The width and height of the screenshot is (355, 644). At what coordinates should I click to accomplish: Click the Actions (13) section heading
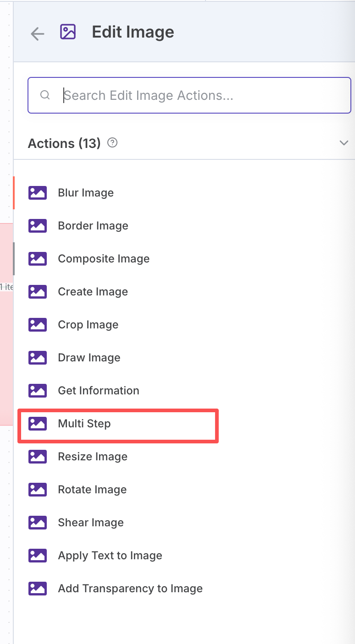[x=64, y=143]
